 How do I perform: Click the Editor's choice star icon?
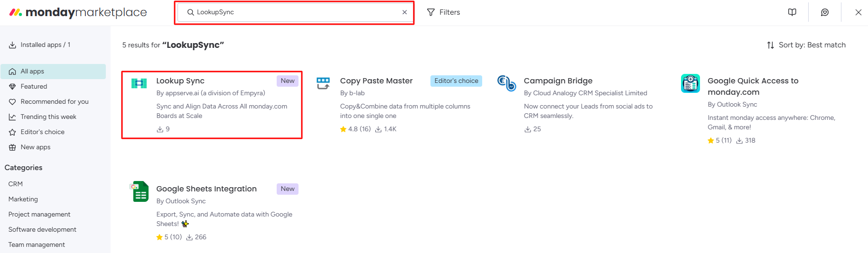12,132
